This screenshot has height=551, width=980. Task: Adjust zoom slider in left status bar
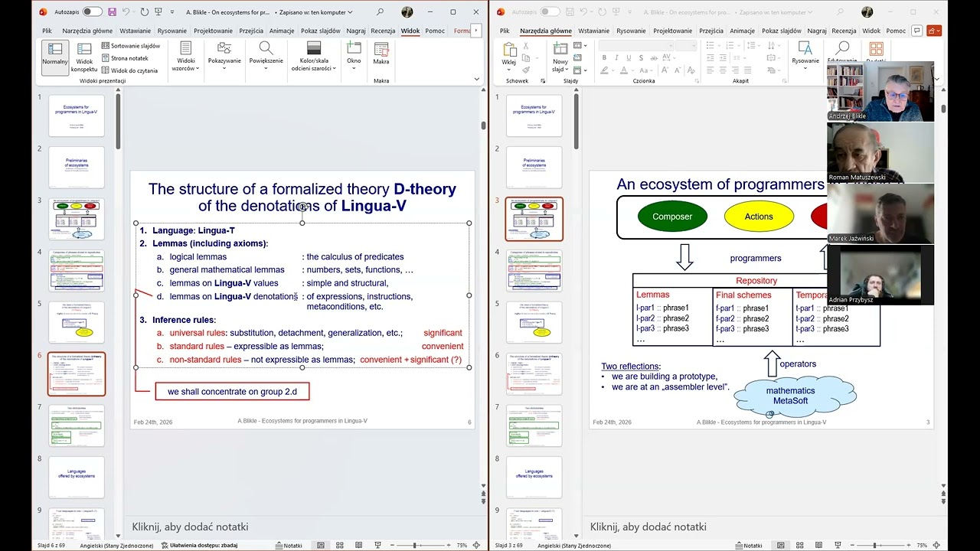[x=414, y=545]
